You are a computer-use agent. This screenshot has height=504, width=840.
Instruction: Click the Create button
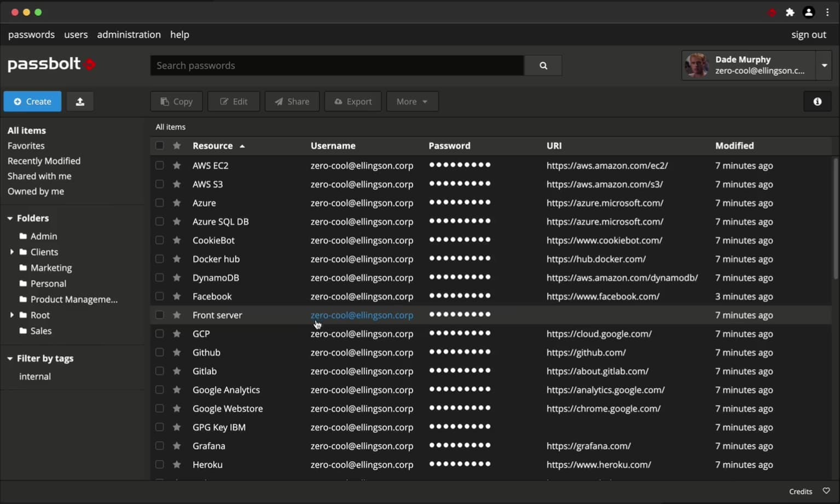tap(32, 102)
